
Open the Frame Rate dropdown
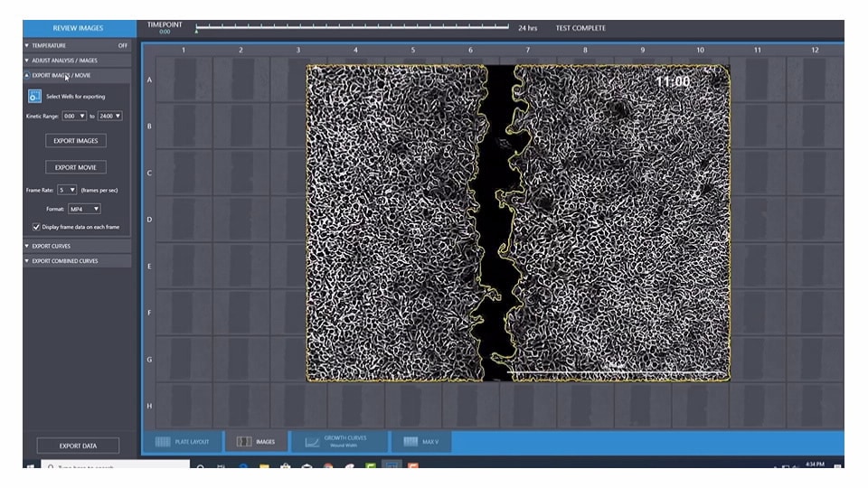coord(67,190)
